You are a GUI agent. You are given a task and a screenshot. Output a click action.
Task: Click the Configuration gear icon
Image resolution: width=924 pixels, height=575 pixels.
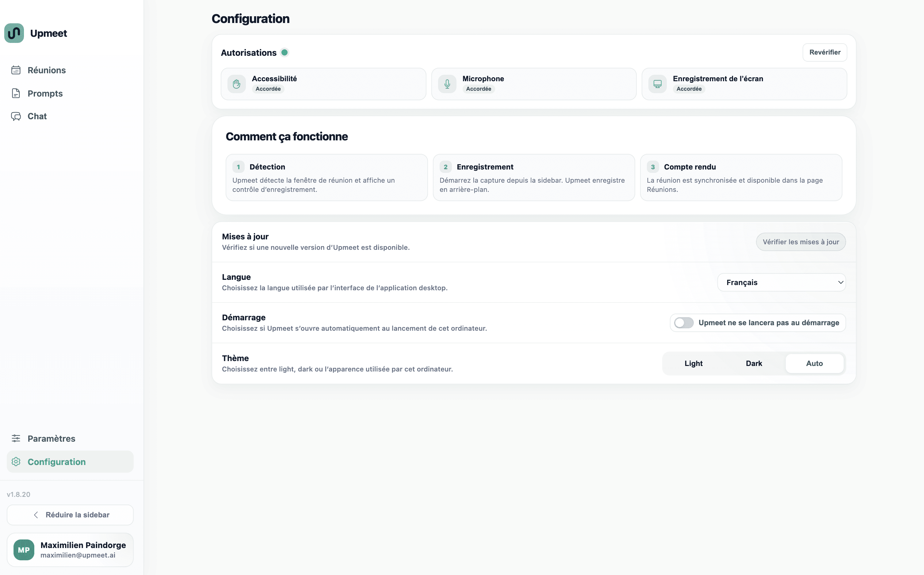point(16,462)
